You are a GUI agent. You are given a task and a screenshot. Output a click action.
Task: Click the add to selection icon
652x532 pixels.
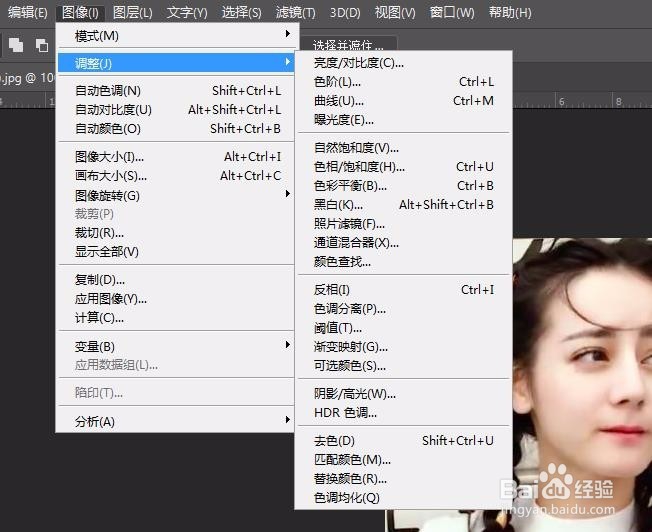point(16,45)
